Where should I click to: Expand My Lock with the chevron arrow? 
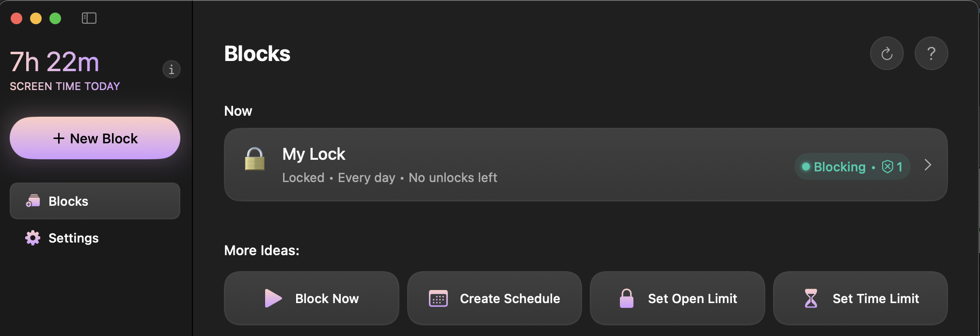coord(928,165)
